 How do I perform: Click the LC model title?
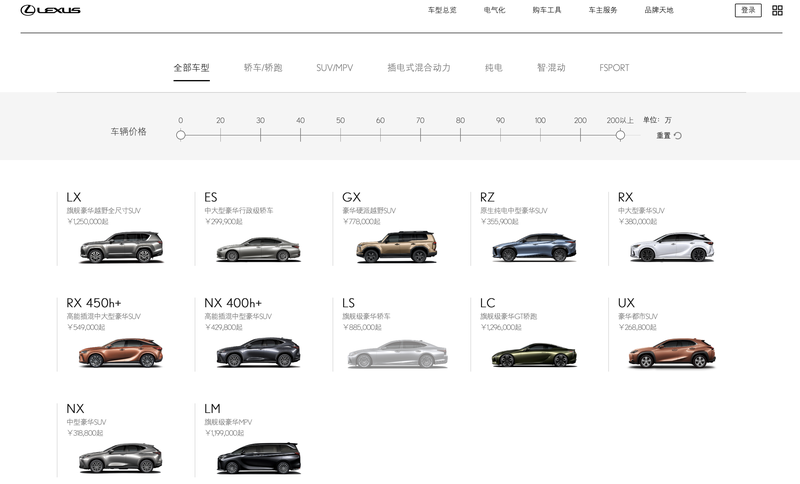[x=488, y=303]
